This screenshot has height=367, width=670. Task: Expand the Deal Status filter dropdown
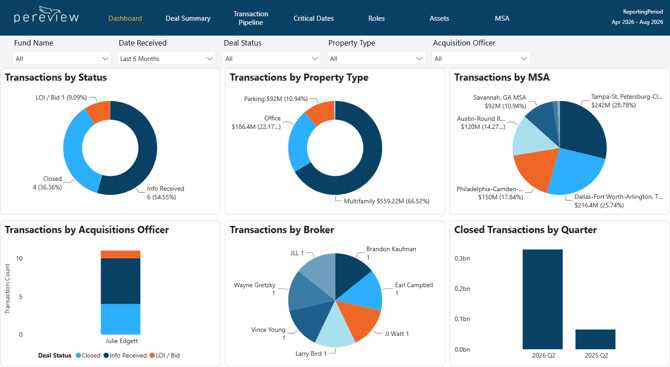coord(271,59)
